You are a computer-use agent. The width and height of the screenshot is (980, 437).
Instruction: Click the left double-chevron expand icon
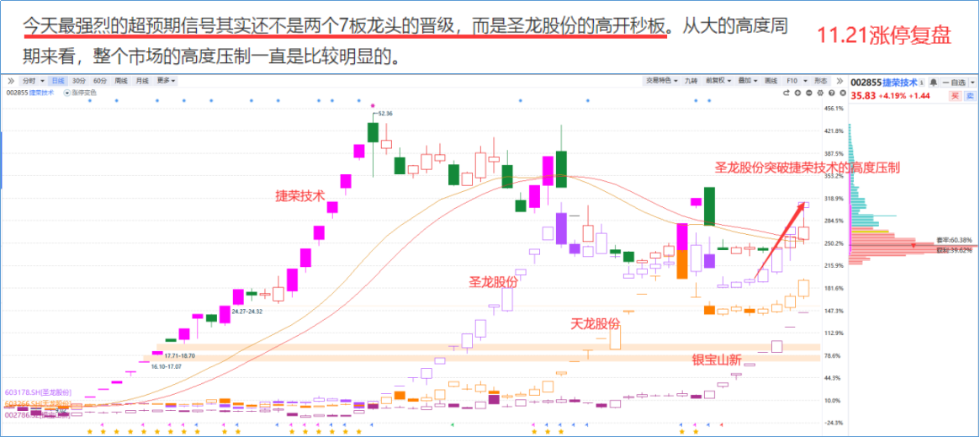tap(11, 81)
